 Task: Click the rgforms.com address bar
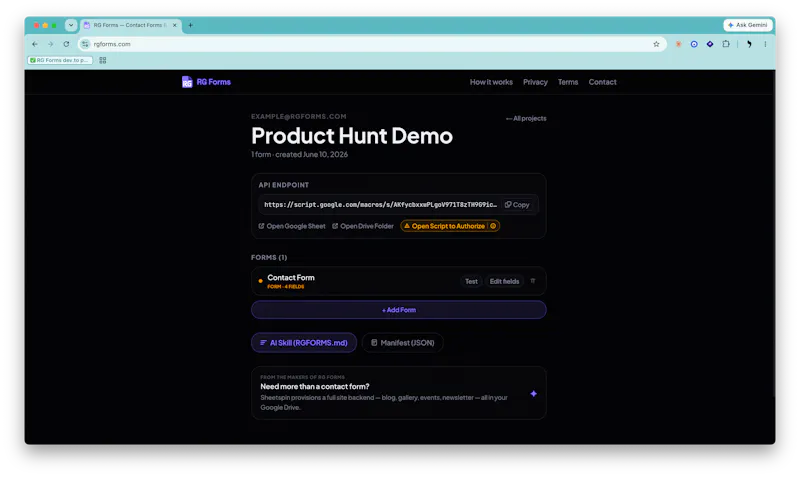[372, 44]
